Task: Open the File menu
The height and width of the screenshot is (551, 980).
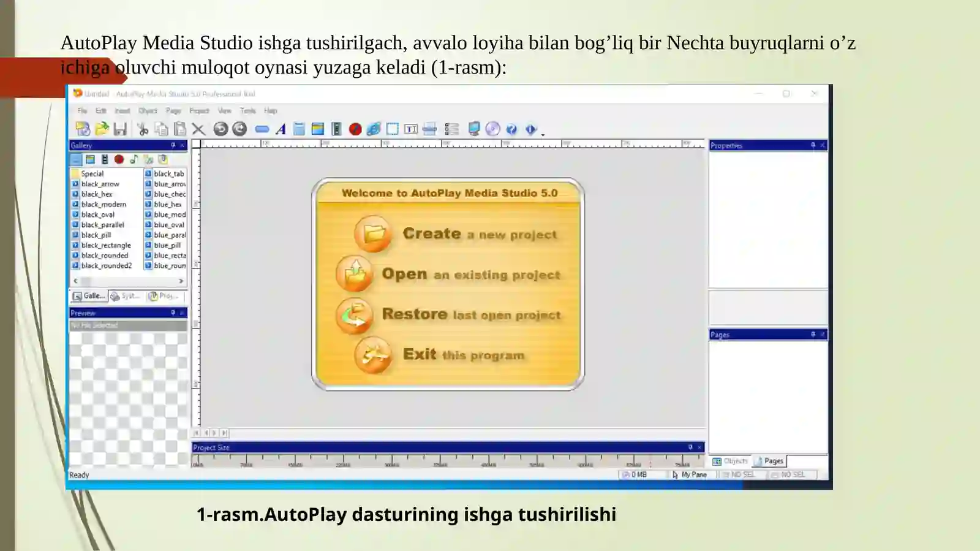Action: click(x=82, y=111)
